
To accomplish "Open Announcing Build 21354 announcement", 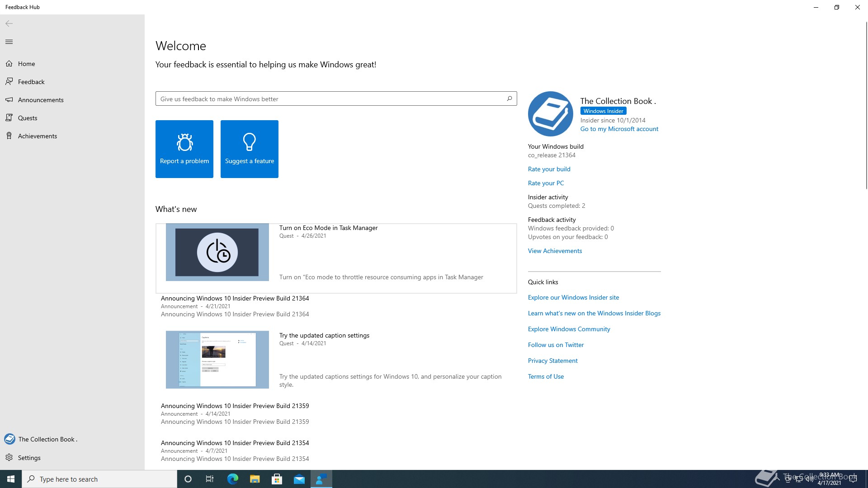I will coord(235,443).
